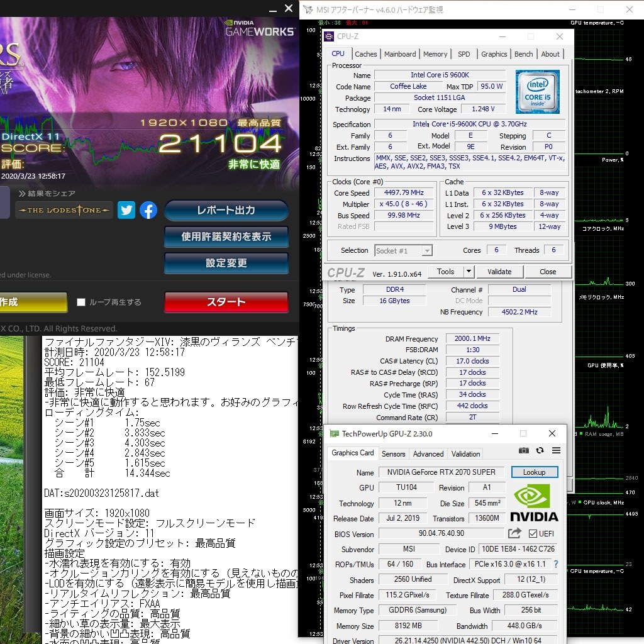The height and width of the screenshot is (644, 644).
Task: Click the CPU-Z Validate button
Action: coord(499,272)
